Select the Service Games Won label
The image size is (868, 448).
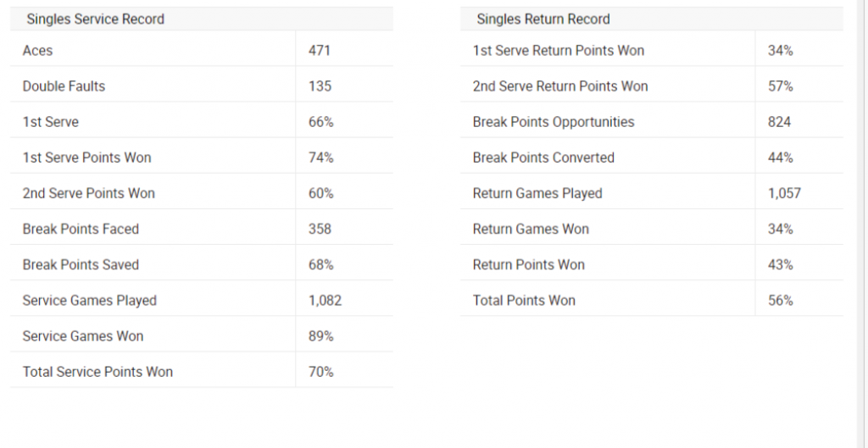(83, 336)
